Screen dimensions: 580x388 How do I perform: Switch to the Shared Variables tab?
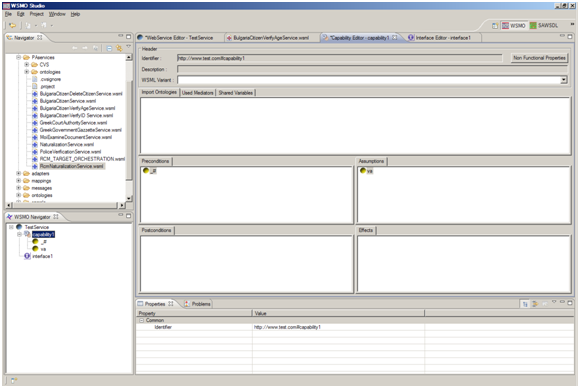point(236,93)
